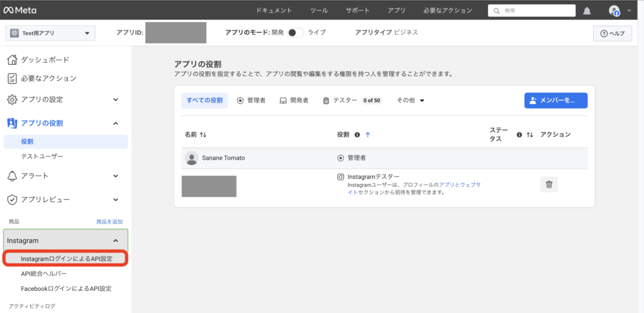Click the Instagram icon in Instagramテスター row
The height and width of the screenshot is (313, 644).
340,177
